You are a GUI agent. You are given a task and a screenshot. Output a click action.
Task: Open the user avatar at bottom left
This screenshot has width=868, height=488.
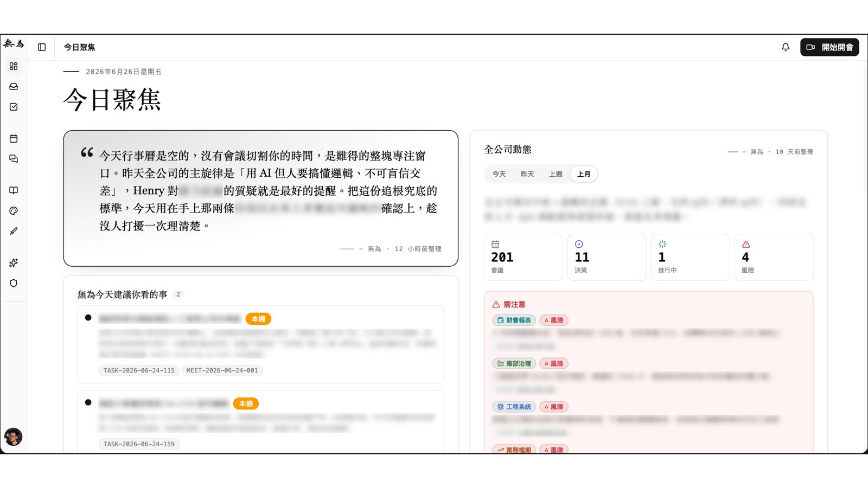14,436
